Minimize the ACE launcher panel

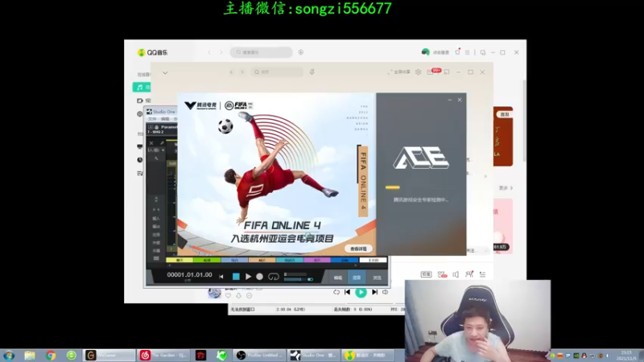tap(450, 100)
